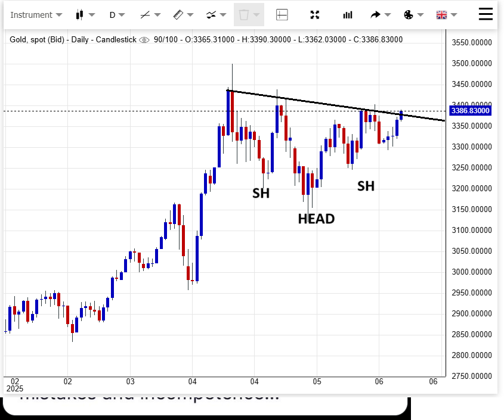Toggle the crosshair layout icon
The image size is (504, 420).
pyautogui.click(x=282, y=15)
